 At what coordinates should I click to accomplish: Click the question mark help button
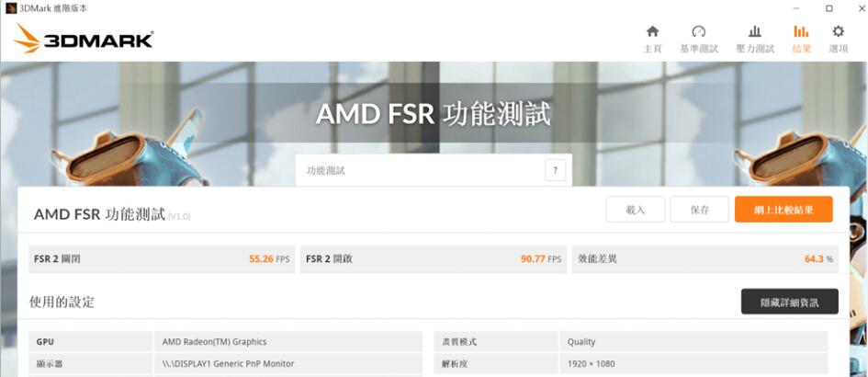555,170
